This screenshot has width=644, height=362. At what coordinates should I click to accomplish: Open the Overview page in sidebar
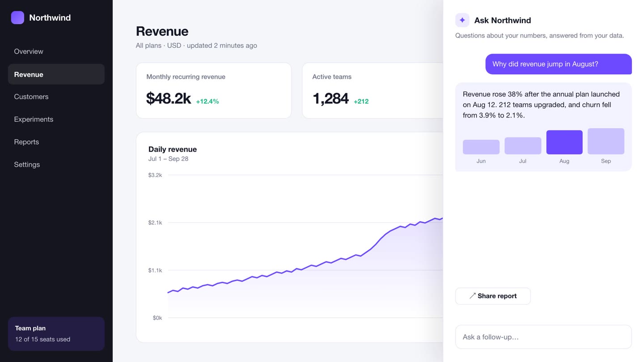point(56,51)
